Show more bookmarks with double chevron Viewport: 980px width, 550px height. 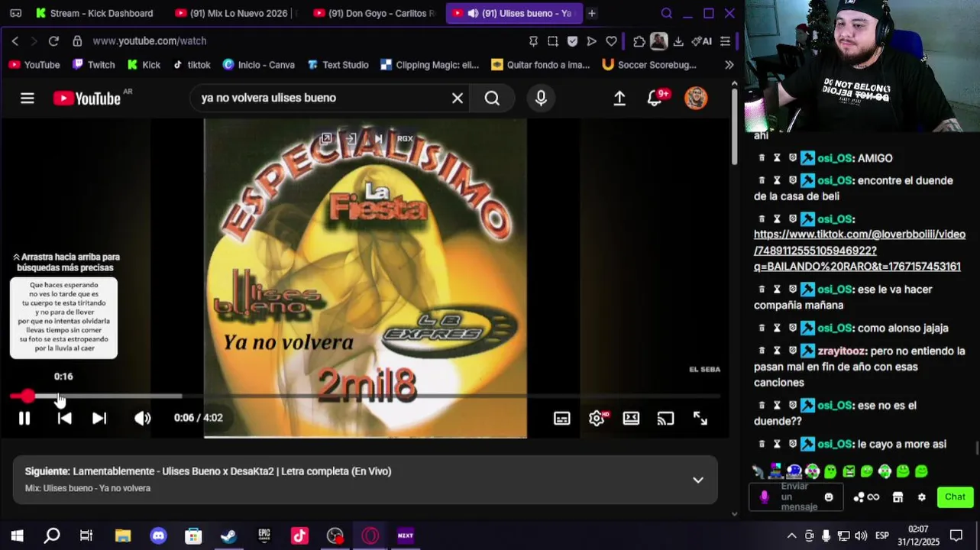[x=729, y=65]
